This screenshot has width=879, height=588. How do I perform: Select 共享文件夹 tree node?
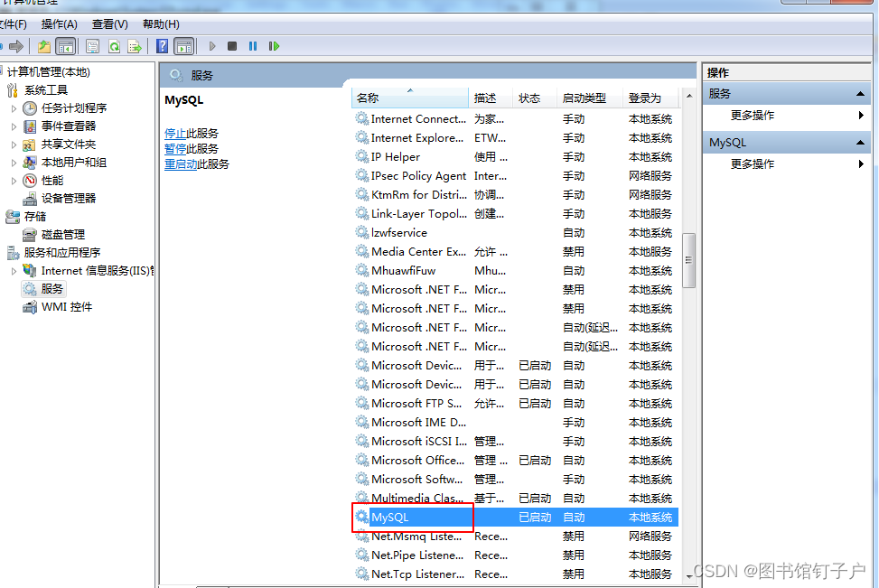click(69, 144)
